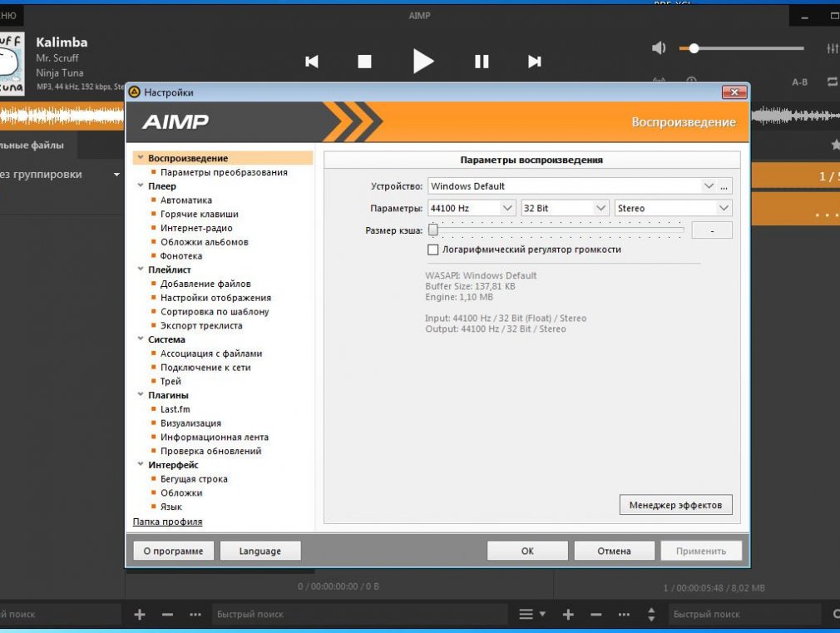The image size is (840, 633).
Task: Remove files with left playlist minus icon
Action: coord(168,614)
